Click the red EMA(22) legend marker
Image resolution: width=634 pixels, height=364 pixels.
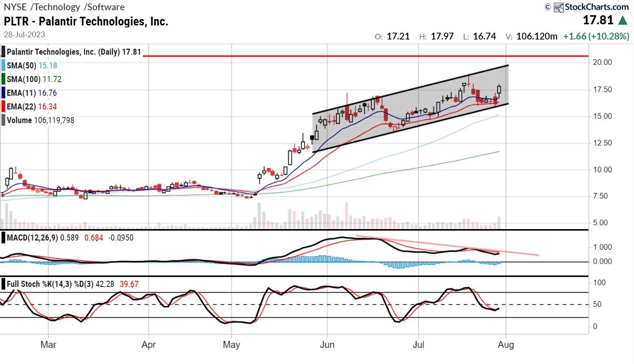tap(3, 106)
